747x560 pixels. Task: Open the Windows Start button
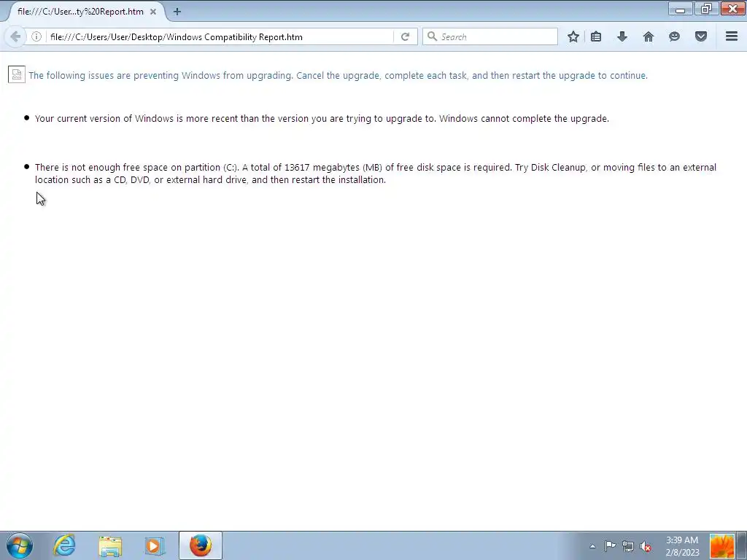tap(20, 545)
